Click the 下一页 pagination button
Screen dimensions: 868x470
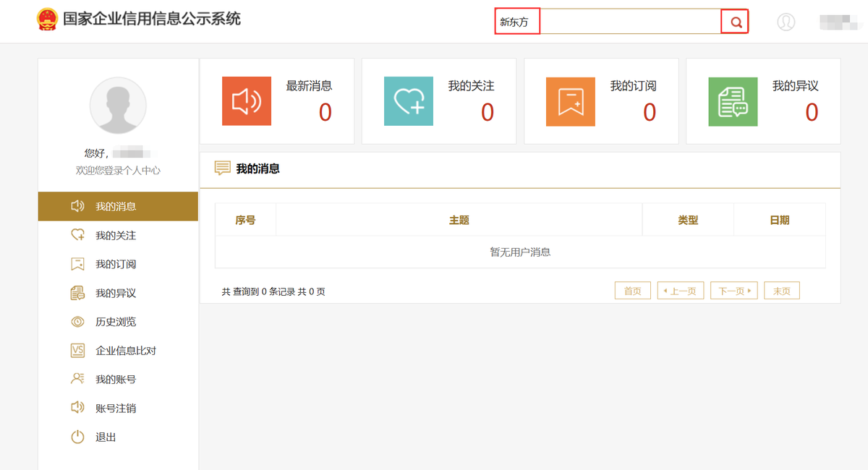click(733, 290)
